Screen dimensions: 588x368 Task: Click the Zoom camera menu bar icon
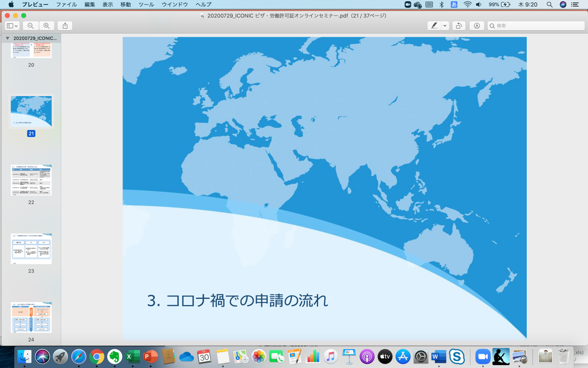408,4
